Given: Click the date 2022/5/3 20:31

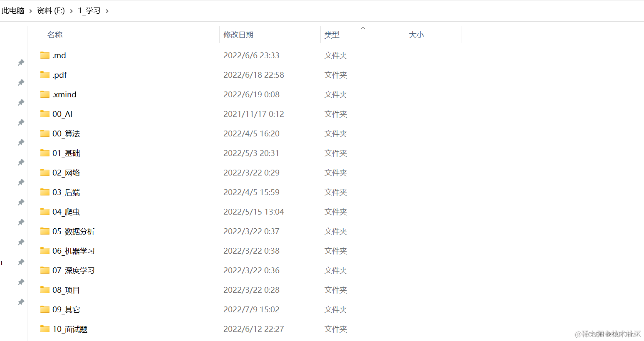Looking at the screenshot, I should [251, 153].
